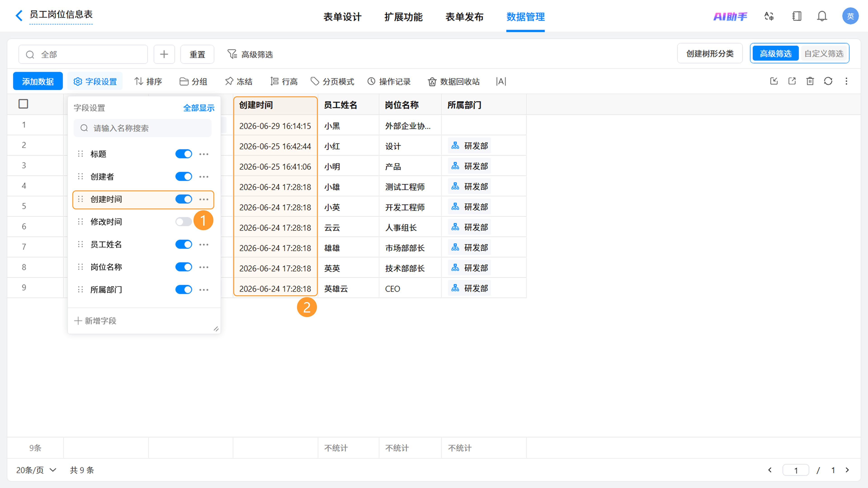
Task: Click the 高级筛选 funnel filter
Action: (250, 54)
